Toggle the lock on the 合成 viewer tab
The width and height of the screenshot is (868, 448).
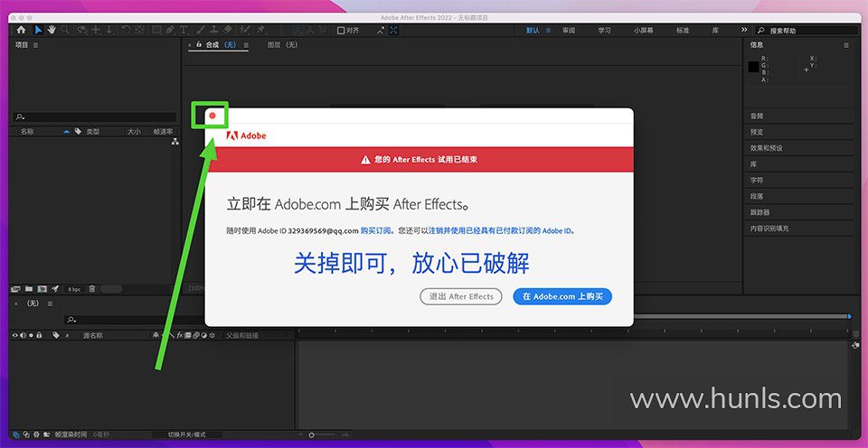click(199, 44)
